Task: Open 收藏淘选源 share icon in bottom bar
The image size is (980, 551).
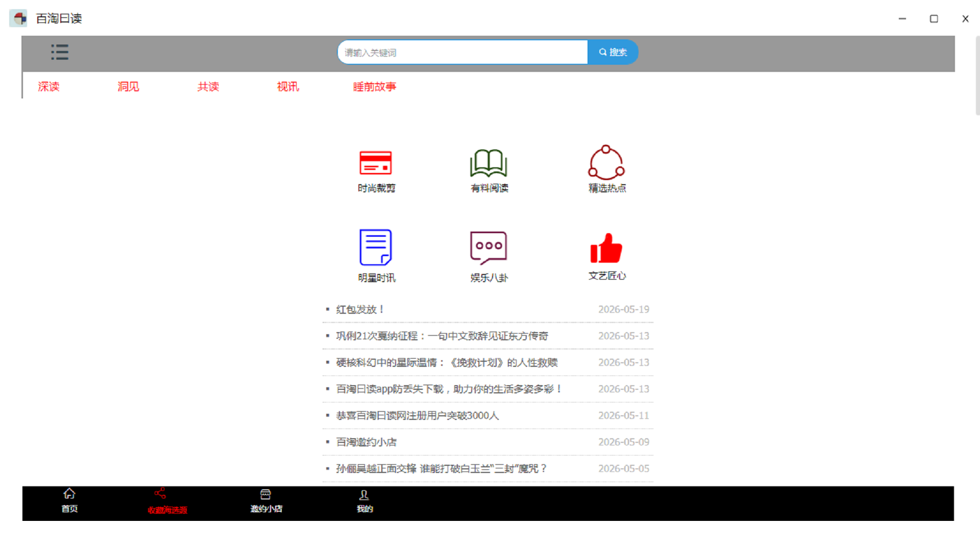Action: coord(160,493)
